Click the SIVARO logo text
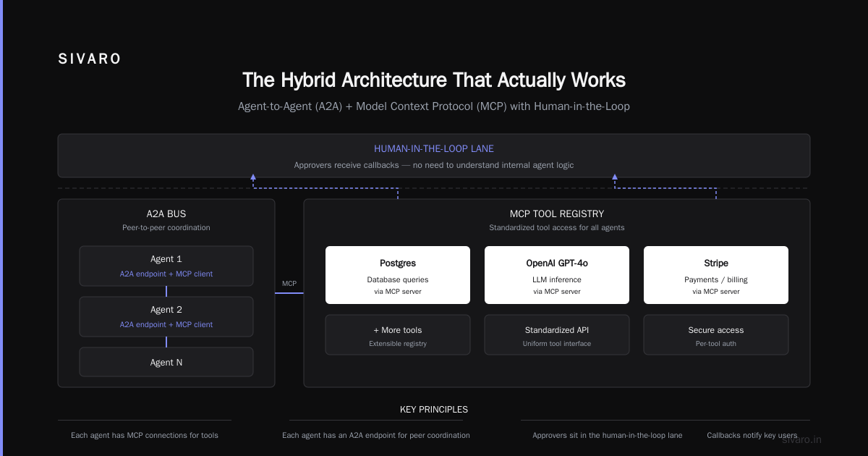This screenshot has width=868, height=456. pyautogui.click(x=90, y=59)
